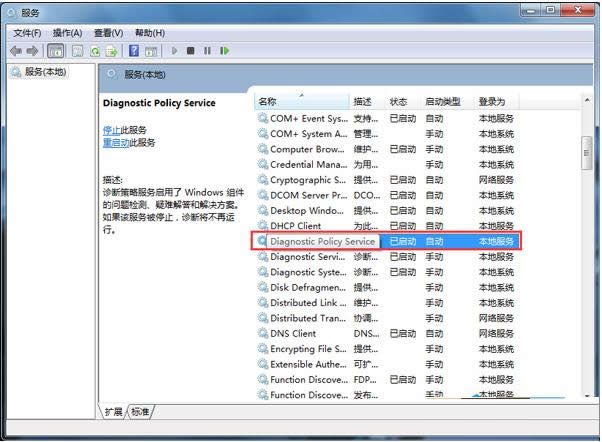The height and width of the screenshot is (442, 602).
Task: Open the Properties toolbar icon
Action: click(x=78, y=51)
